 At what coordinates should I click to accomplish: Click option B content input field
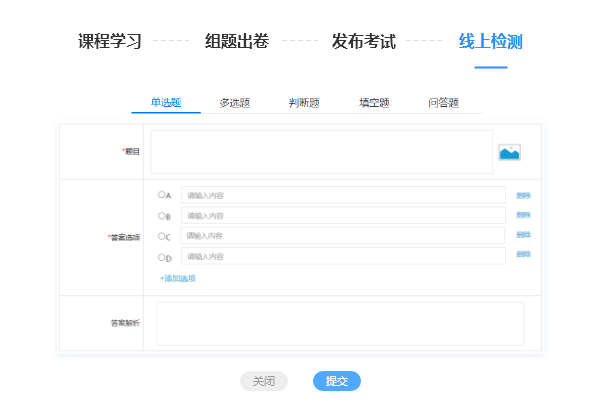pos(343,215)
